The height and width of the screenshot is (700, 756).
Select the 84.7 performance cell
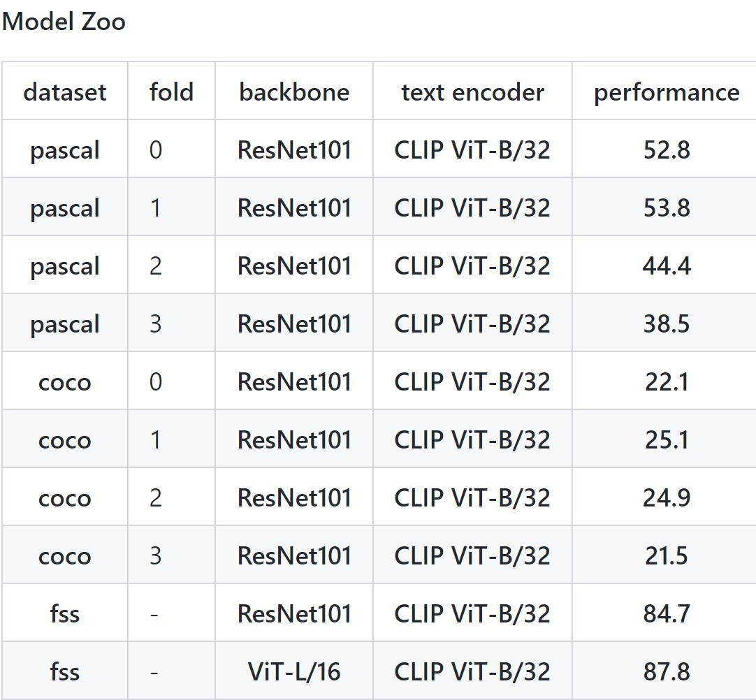(666, 614)
